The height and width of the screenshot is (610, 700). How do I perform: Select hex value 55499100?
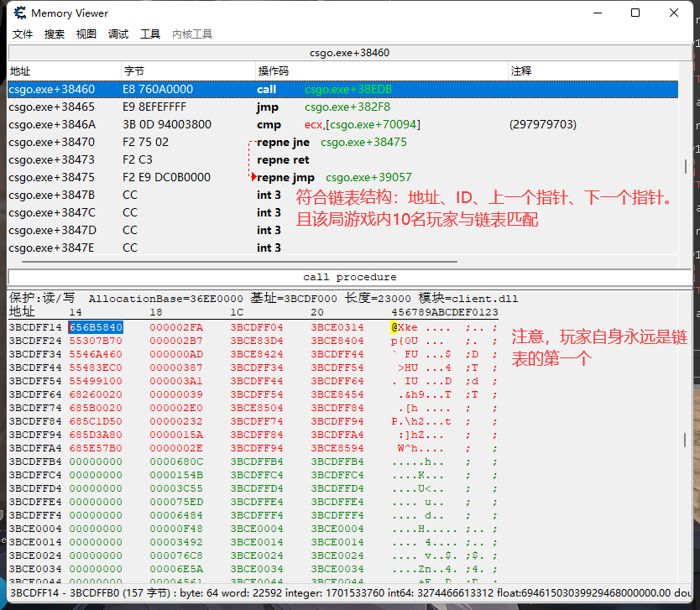[96, 381]
